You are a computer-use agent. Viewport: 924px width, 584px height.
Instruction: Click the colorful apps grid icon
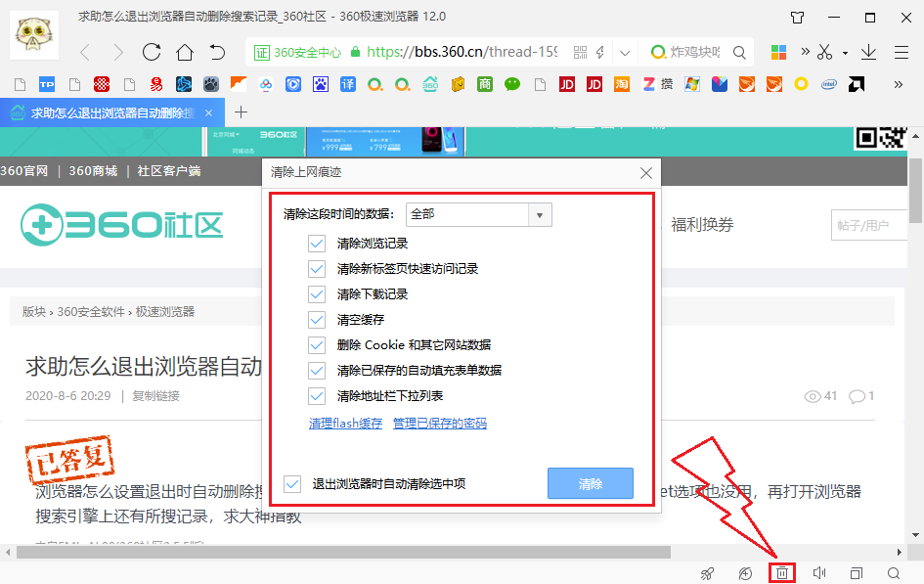click(782, 51)
